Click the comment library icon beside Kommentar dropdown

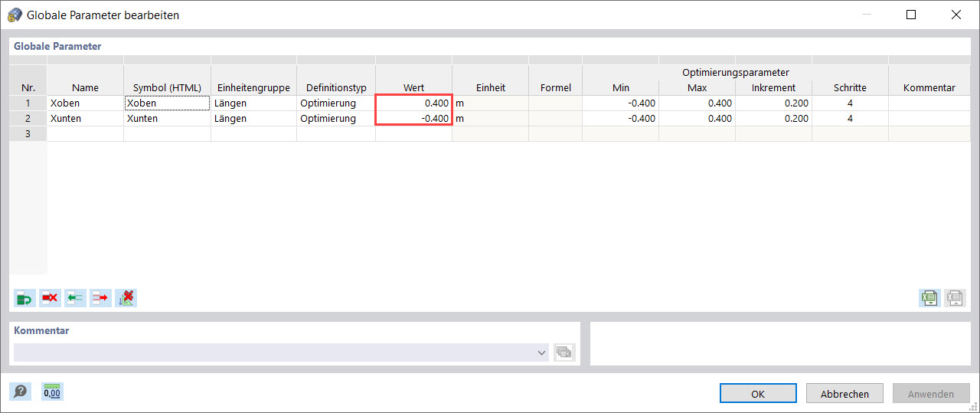(564, 352)
